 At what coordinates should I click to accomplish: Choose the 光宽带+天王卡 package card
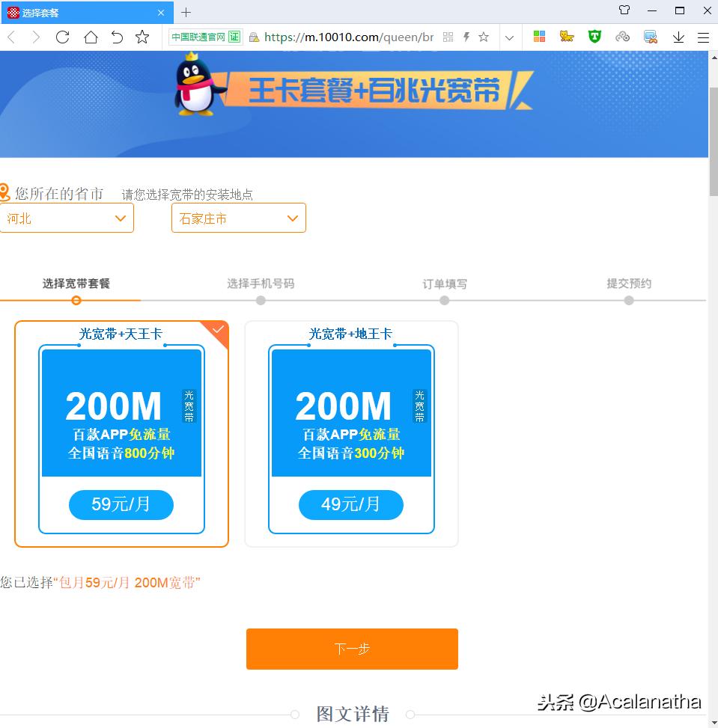[x=121, y=434]
